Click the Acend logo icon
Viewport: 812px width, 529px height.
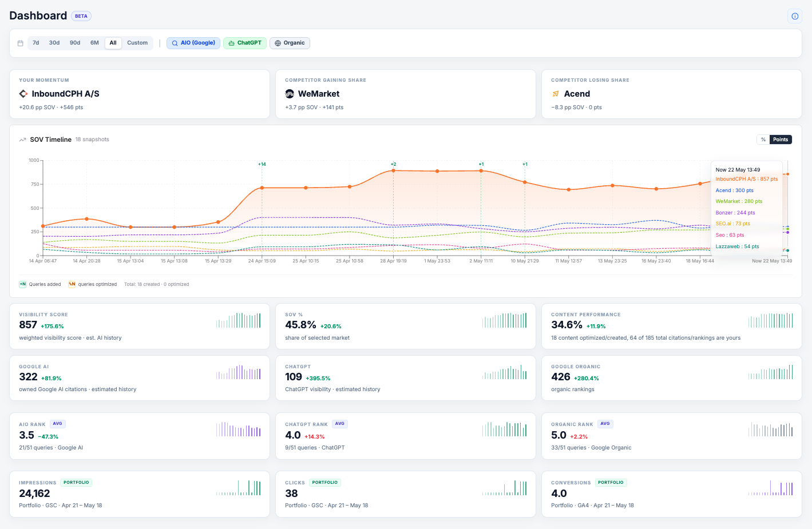[556, 94]
